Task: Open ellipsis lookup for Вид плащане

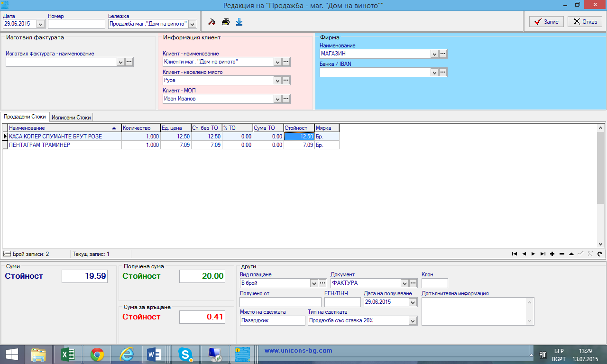Action: 322,283
